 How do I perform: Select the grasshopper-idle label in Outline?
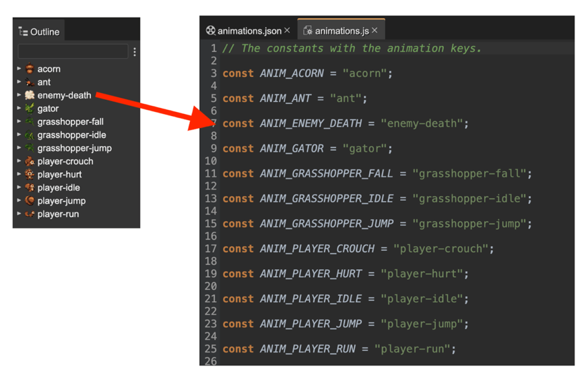[71, 135]
